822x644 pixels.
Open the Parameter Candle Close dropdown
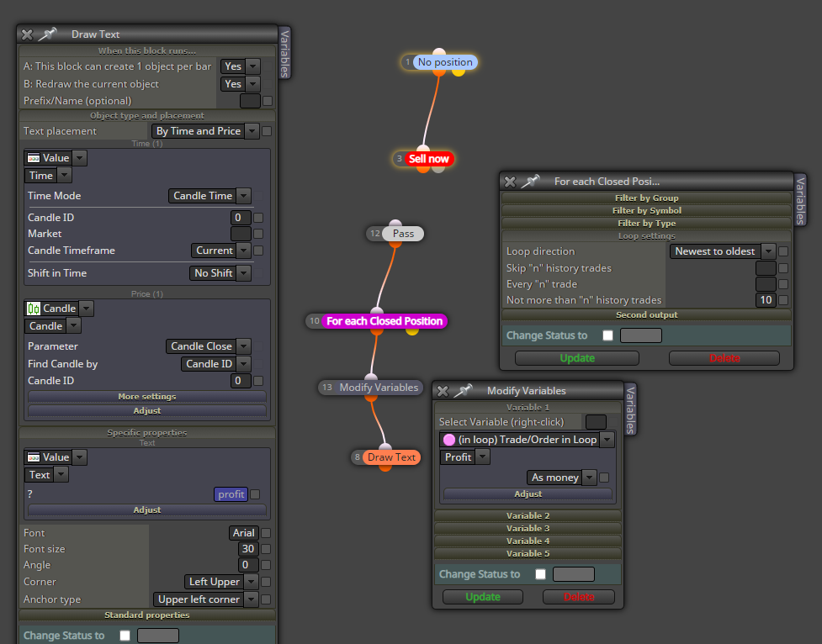pos(208,346)
